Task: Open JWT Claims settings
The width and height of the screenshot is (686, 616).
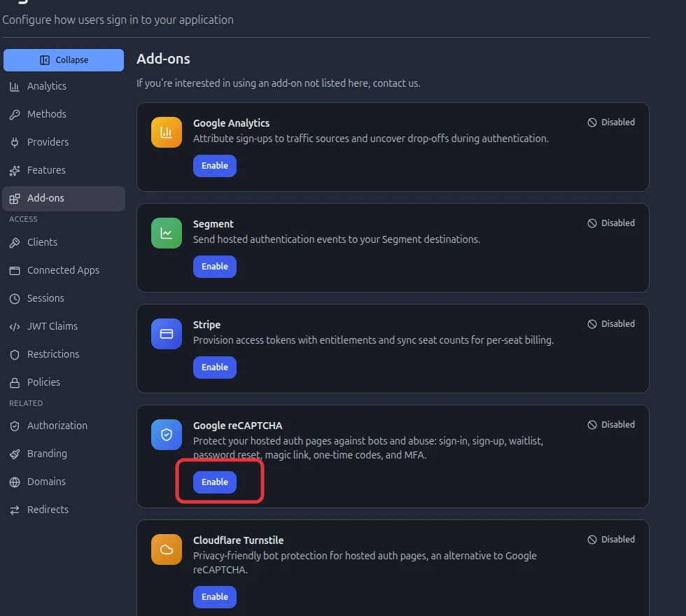Action: click(64, 326)
